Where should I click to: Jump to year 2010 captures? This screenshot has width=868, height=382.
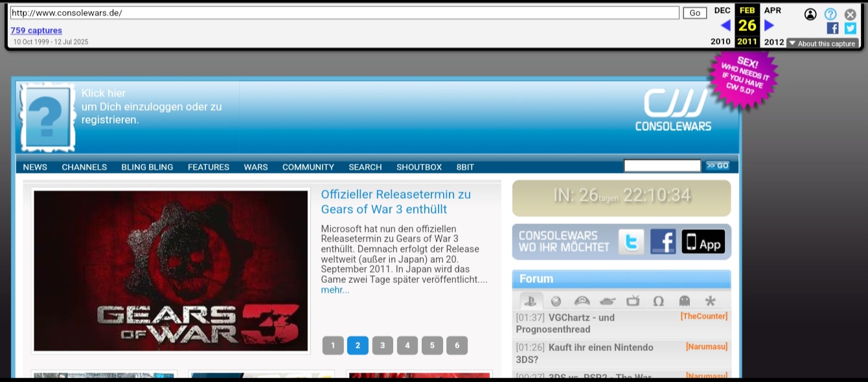[x=720, y=41]
